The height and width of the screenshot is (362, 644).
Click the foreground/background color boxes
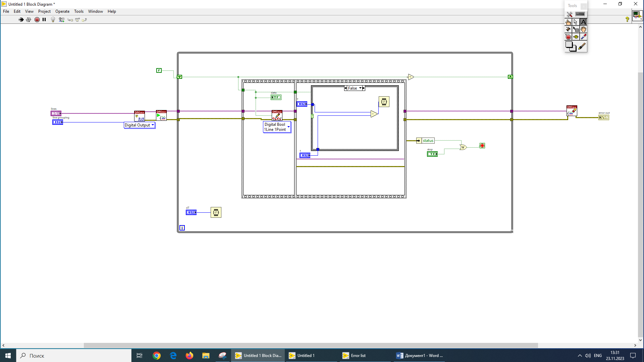[x=571, y=46]
